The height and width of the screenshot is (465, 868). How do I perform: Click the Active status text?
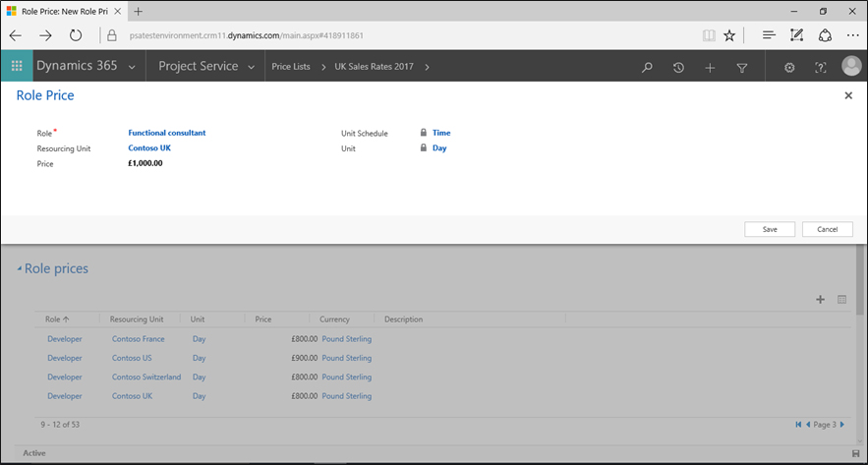pos(34,453)
